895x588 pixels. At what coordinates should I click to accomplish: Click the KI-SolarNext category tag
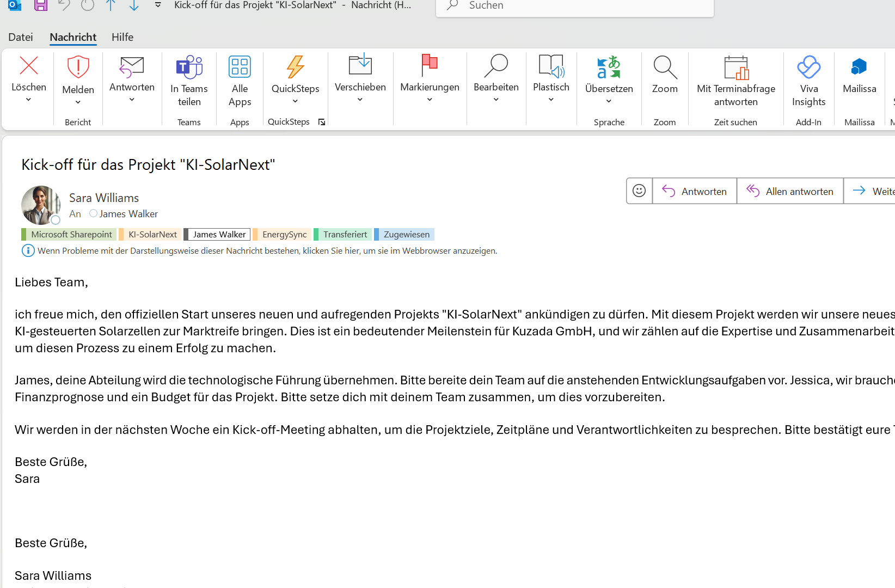(x=149, y=234)
